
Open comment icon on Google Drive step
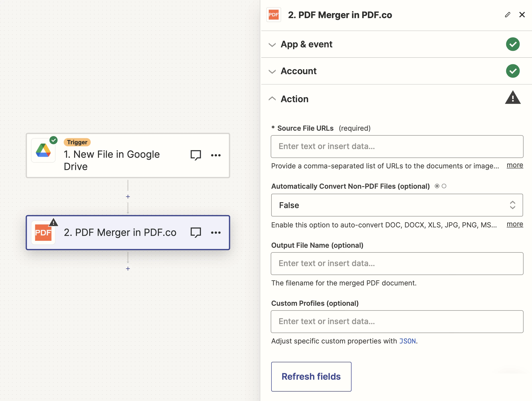pyautogui.click(x=196, y=155)
